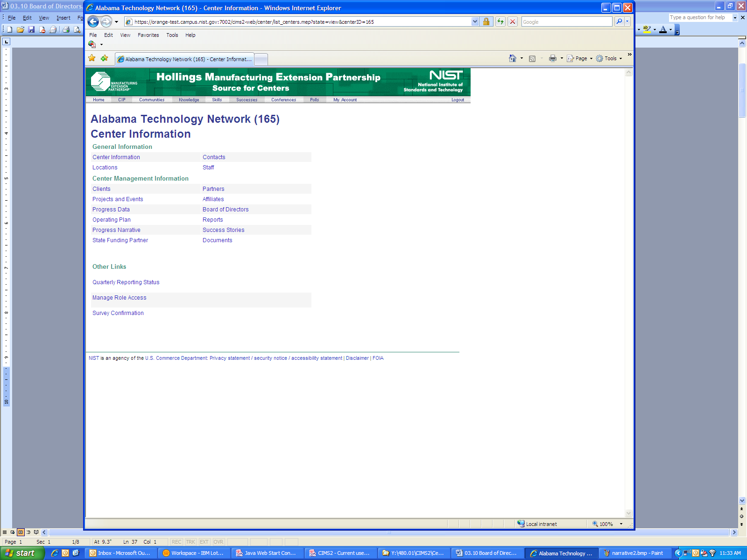Click the Refresh button beside address bar
747x560 pixels.
[x=500, y=21]
